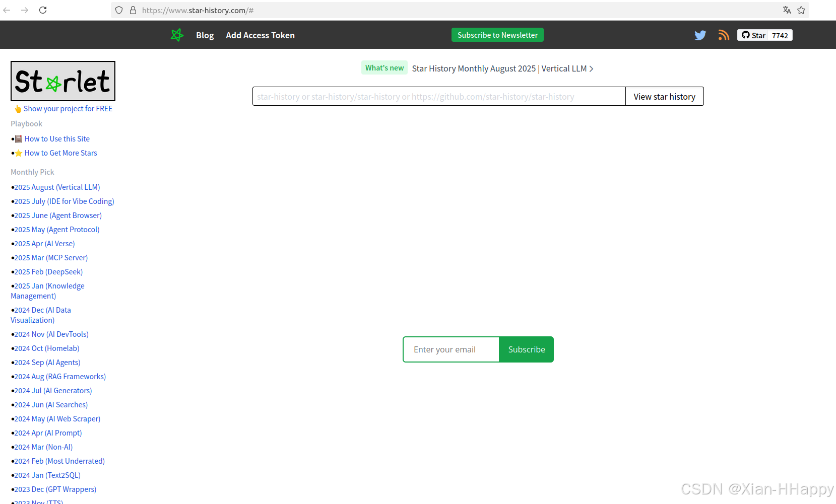The width and height of the screenshot is (836, 504).
Task: Click the browser forward arrow
Action: 25,10
